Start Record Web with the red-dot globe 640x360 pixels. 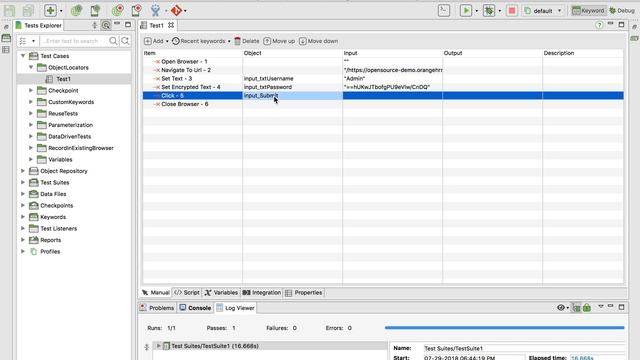[x=118, y=11]
